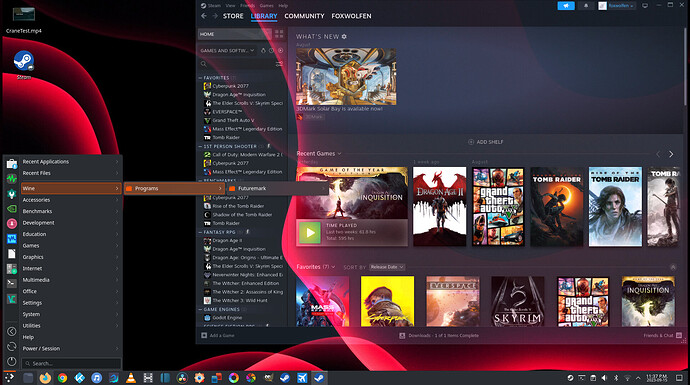Viewport: 690px width, 385px height.
Task: Open the What's New settings gear
Action: tap(344, 37)
